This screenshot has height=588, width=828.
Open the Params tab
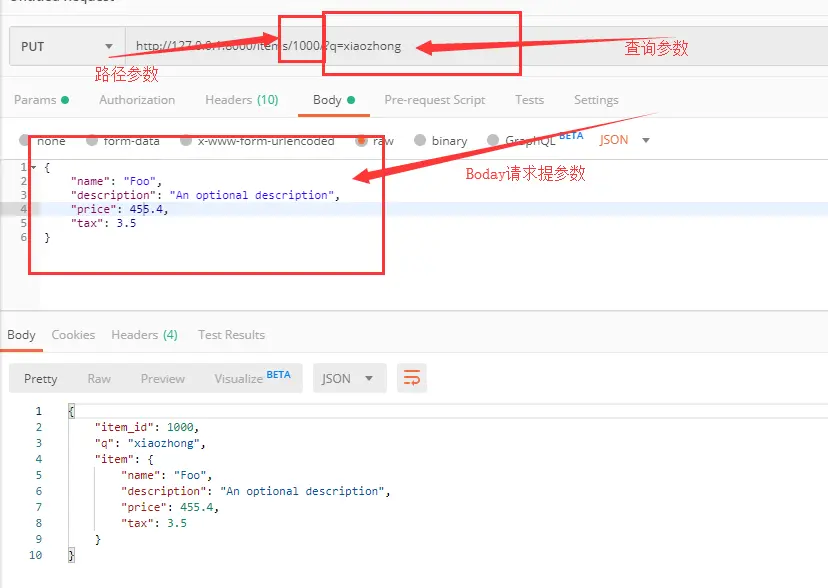41,100
